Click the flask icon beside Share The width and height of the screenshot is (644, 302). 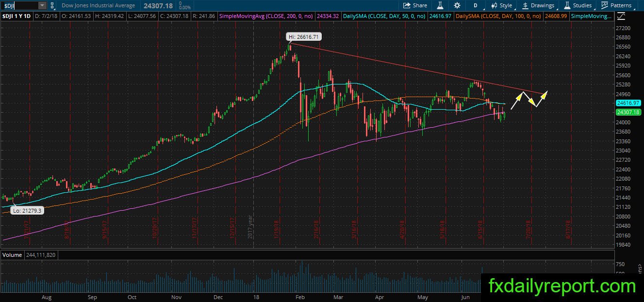[440, 5]
